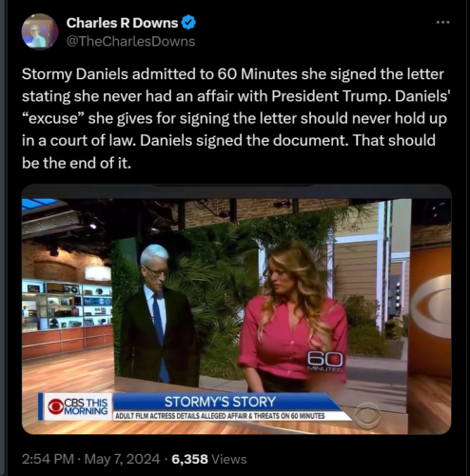This screenshot has width=470, height=476.
Task: Open the @TheCharlesDowns handle link
Action: pos(130,42)
